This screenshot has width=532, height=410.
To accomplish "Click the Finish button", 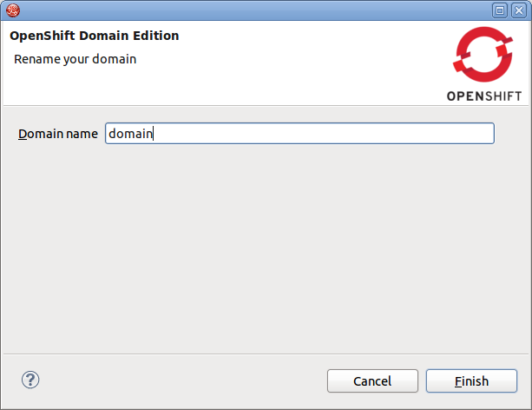I will tap(471, 380).
